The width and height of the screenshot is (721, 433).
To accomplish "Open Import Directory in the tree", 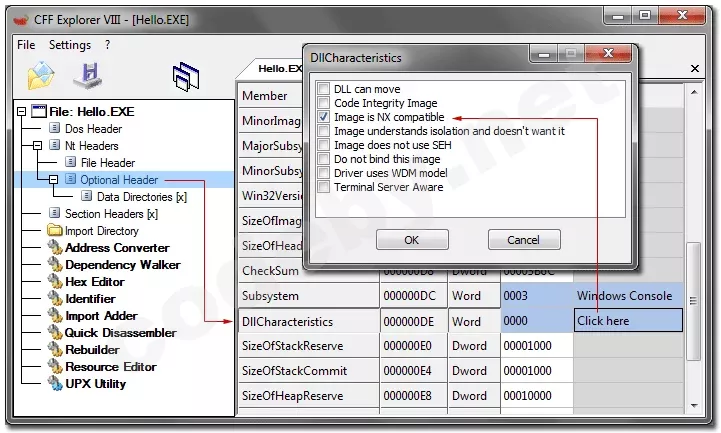I will click(x=102, y=230).
